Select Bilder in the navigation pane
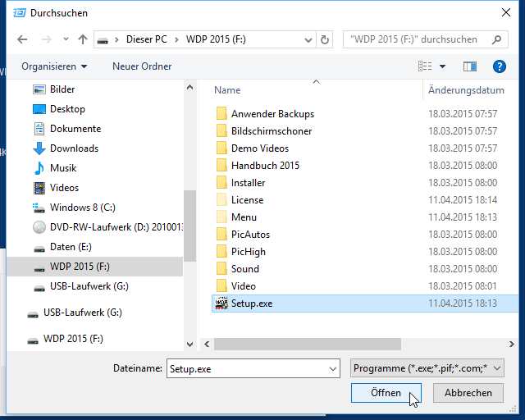 pos(62,89)
